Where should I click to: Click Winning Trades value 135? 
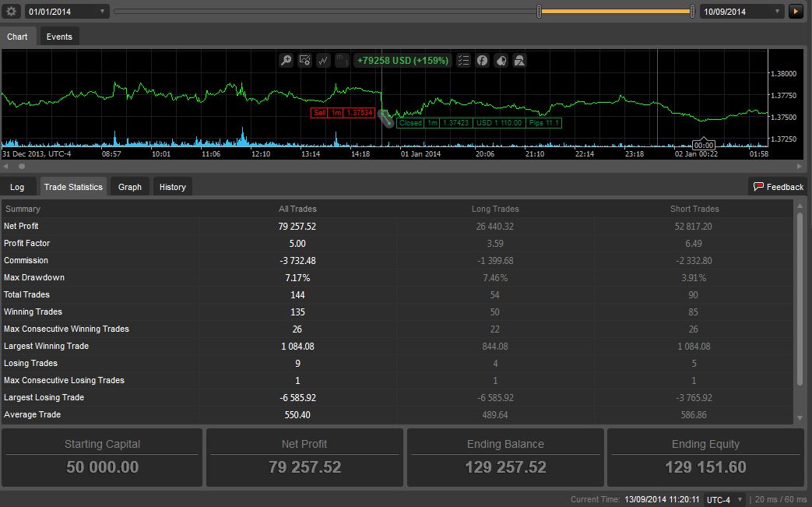click(297, 312)
